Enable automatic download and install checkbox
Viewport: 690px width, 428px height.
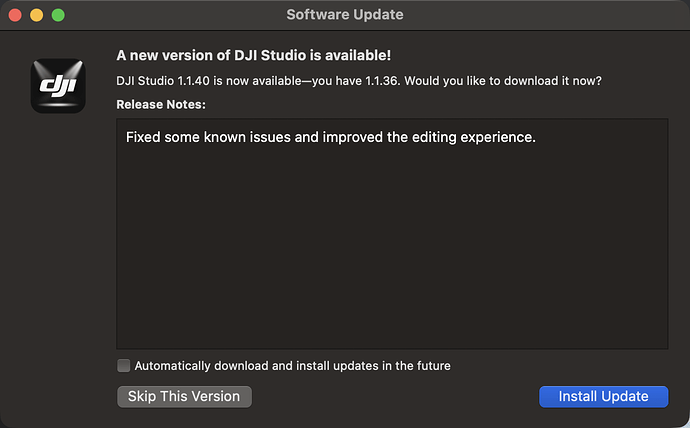coord(124,366)
